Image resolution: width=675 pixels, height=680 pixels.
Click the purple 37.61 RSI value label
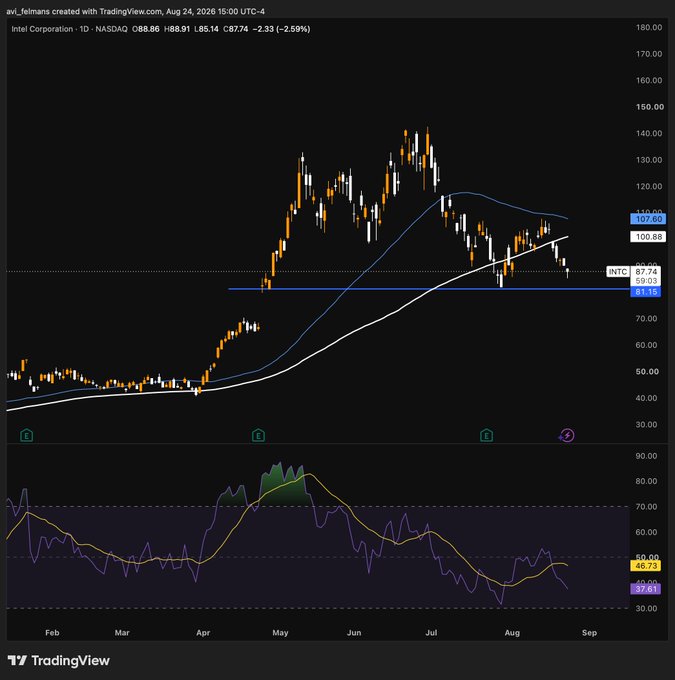pyautogui.click(x=646, y=589)
